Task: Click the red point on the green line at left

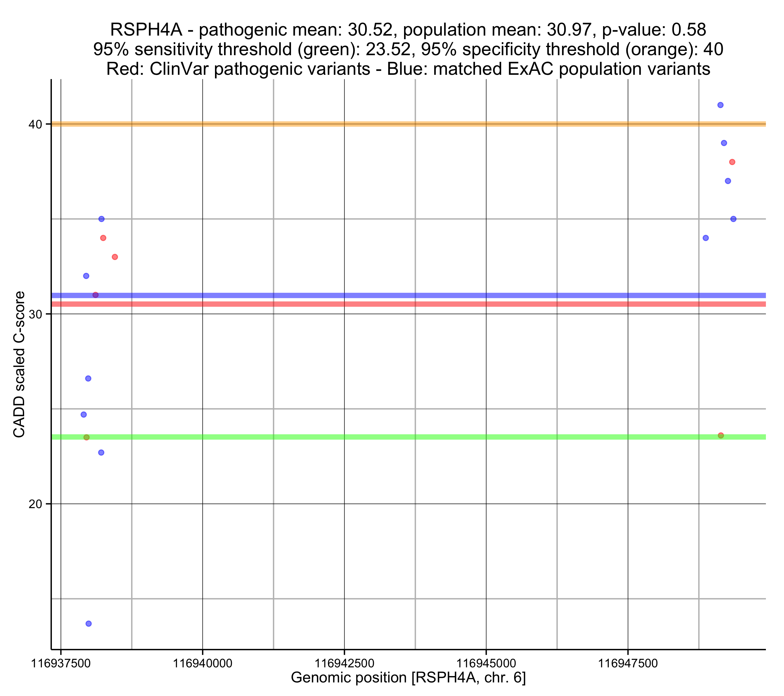Action: pyautogui.click(x=86, y=437)
